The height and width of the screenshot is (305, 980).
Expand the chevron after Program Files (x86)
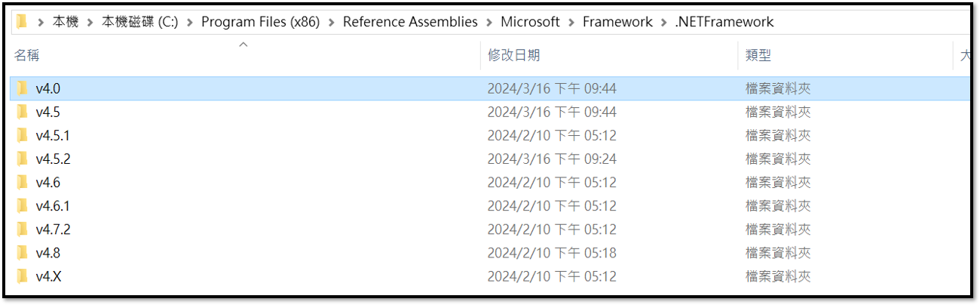pyautogui.click(x=332, y=22)
